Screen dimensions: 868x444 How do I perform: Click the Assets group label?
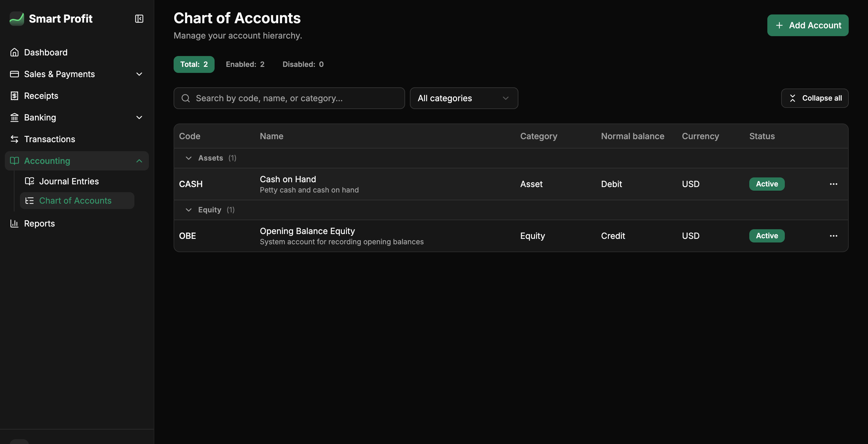click(210, 158)
